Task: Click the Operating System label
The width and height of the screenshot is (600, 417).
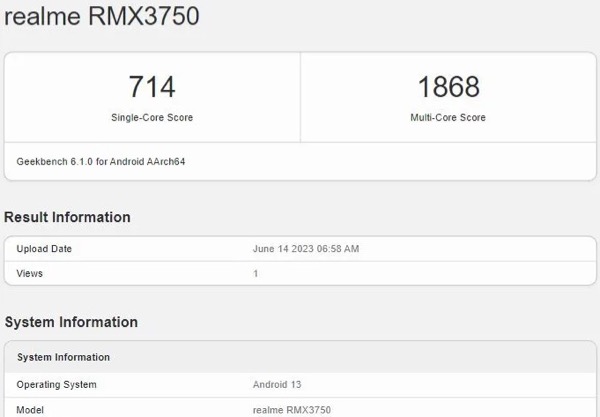Action: coord(56,384)
